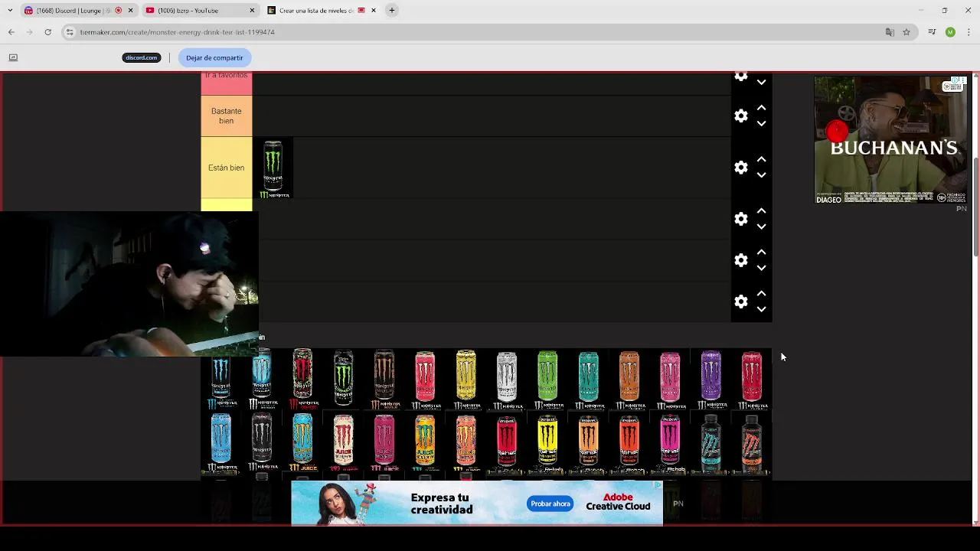
Task: Open the Buchanan's advertisement
Action: click(x=890, y=139)
